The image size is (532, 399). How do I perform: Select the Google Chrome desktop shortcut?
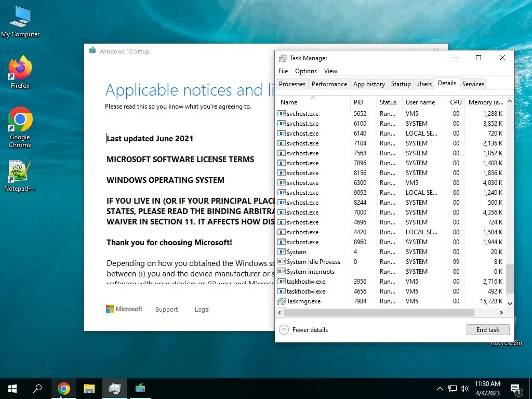[20, 128]
